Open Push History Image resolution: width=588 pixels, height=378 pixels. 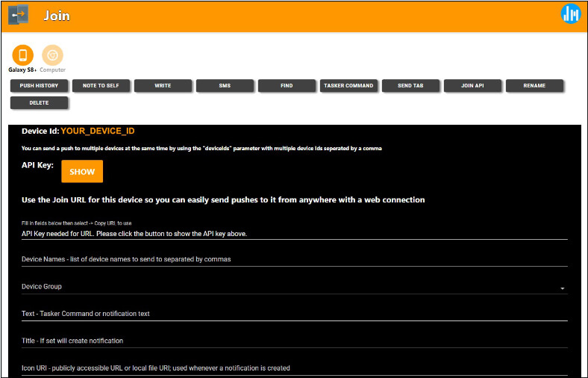(x=39, y=86)
